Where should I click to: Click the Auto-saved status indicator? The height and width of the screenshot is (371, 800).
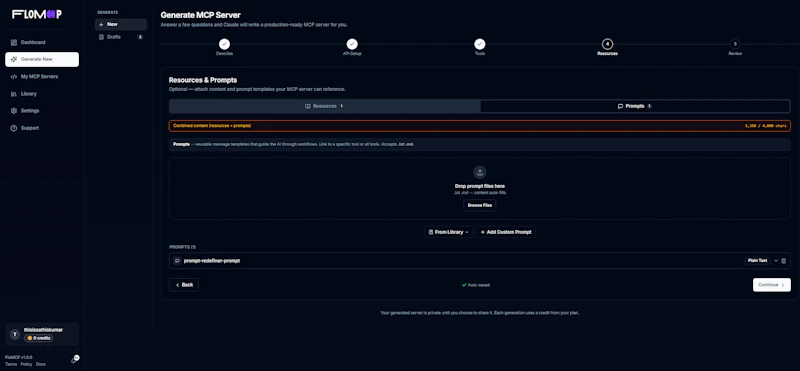[x=476, y=285]
